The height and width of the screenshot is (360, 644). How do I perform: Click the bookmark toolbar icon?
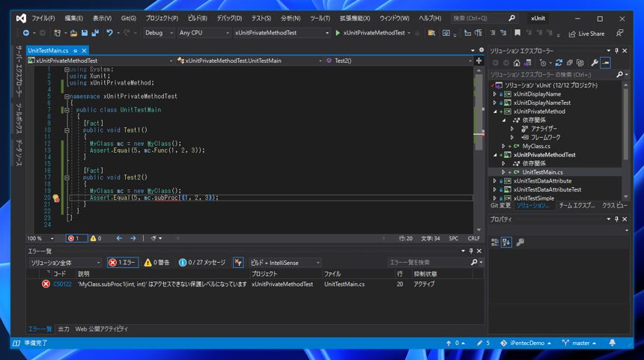[x=517, y=33]
